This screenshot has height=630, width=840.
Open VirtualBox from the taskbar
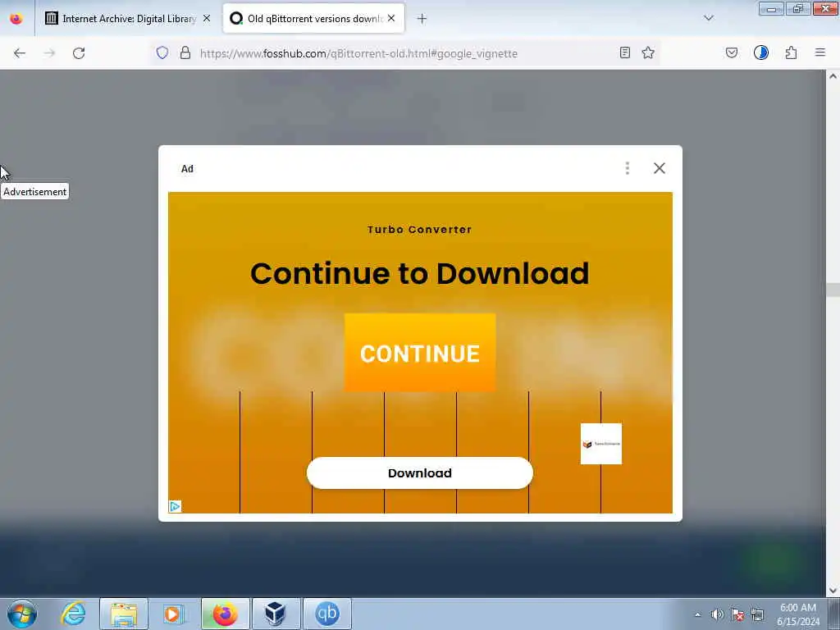click(276, 614)
